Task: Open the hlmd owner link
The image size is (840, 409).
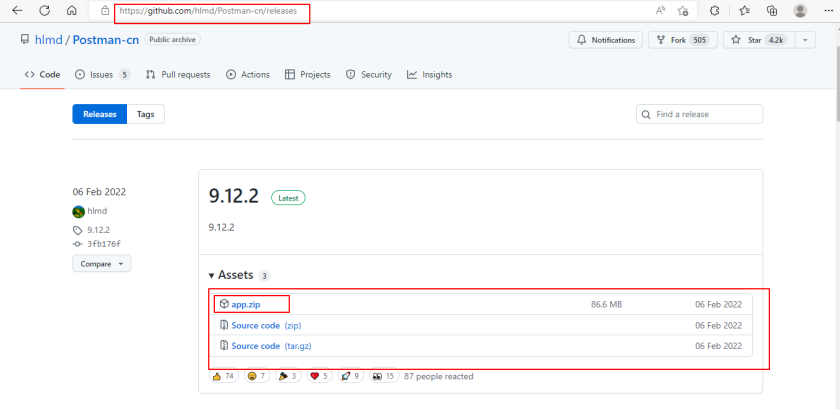Action: click(x=48, y=40)
